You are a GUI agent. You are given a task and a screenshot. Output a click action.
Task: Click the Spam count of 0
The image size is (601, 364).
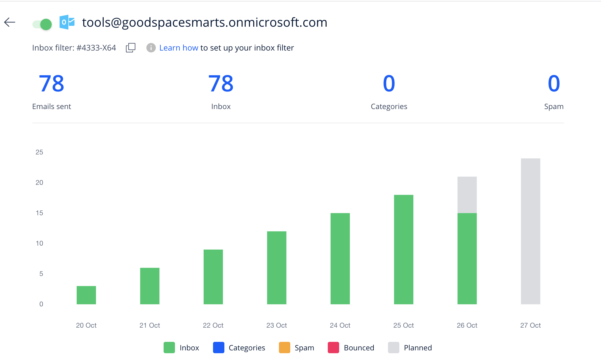point(554,83)
